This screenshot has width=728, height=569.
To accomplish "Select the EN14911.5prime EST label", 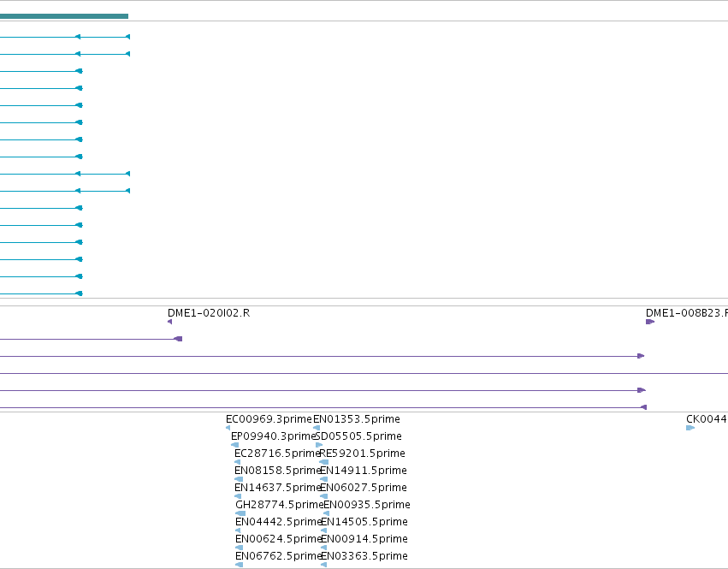I will coord(364,471).
